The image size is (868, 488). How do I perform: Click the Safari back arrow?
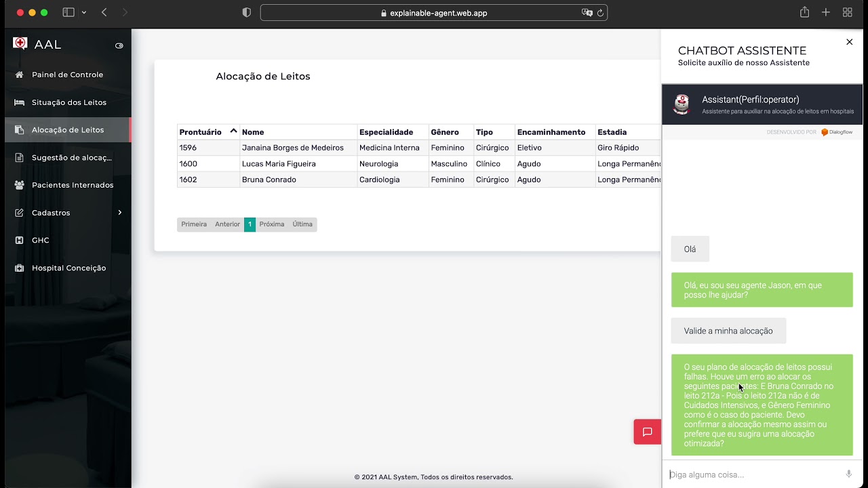[104, 12]
